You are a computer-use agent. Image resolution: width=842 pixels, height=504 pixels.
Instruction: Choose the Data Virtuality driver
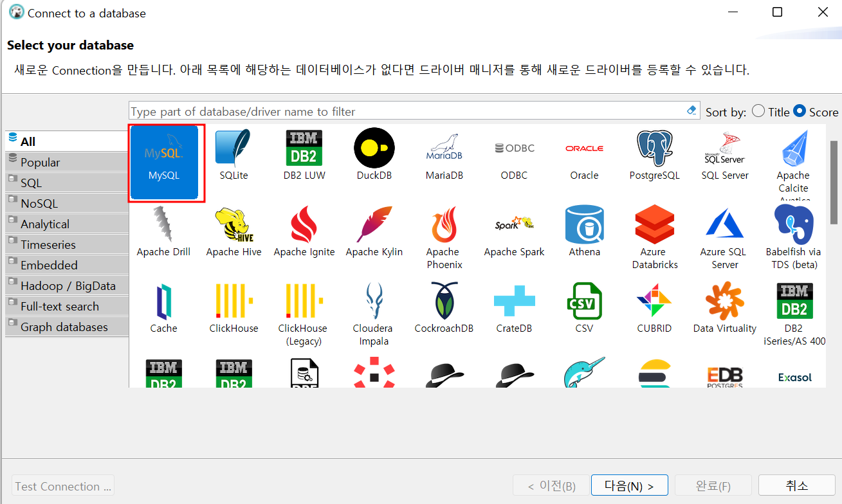[725, 308]
